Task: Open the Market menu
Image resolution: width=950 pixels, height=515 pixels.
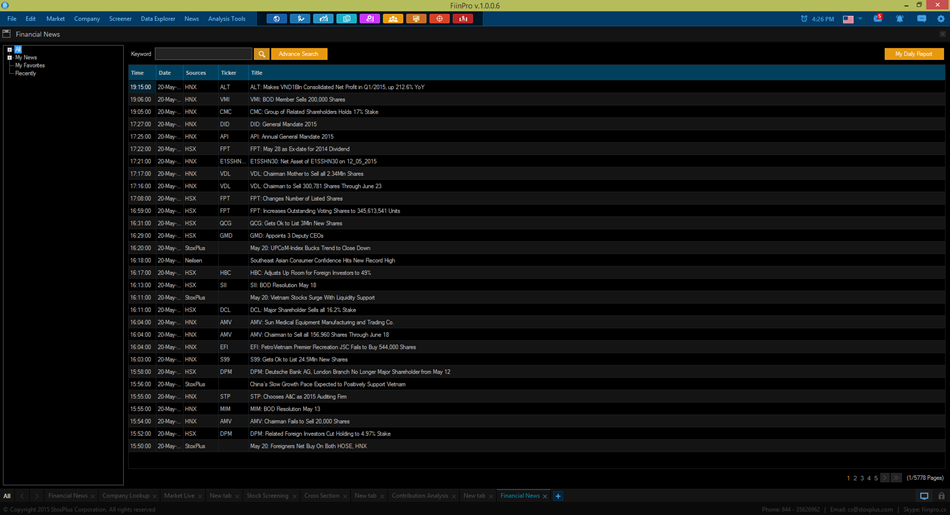Action: click(x=55, y=19)
